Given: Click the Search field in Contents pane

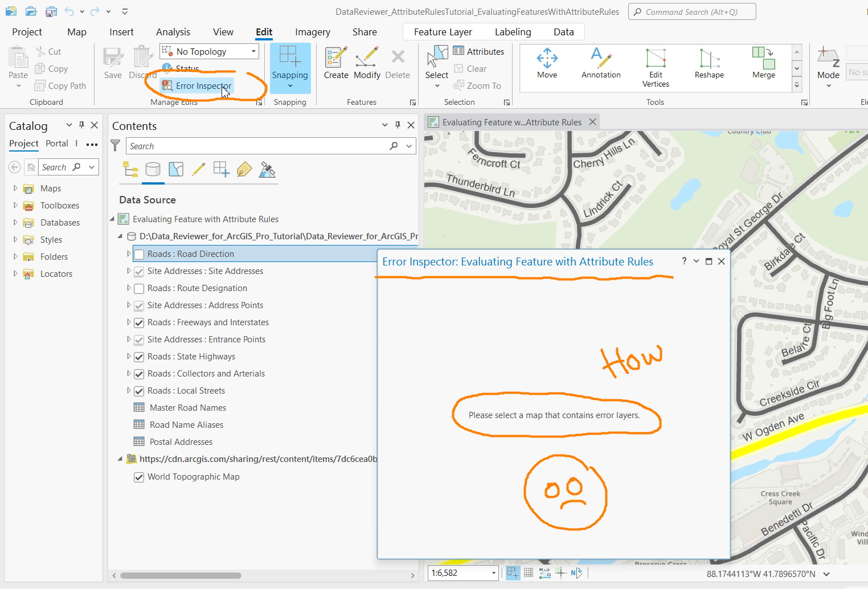Looking at the screenshot, I should (256, 146).
